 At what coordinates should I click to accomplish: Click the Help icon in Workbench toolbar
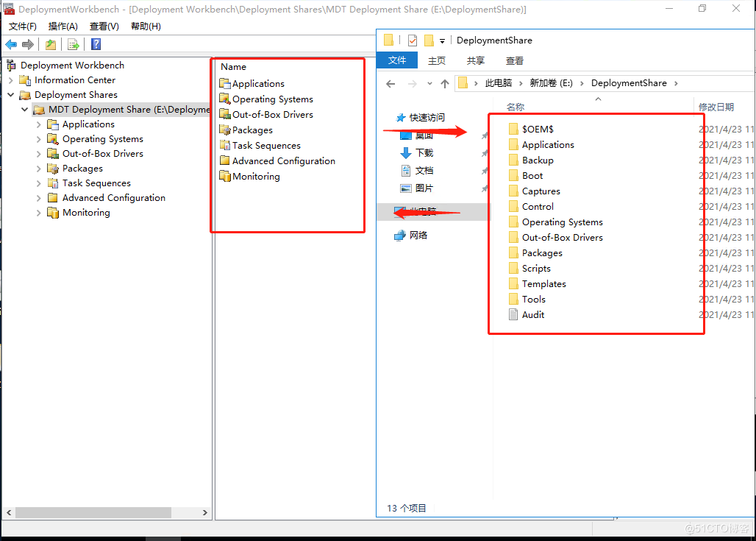pos(96,44)
